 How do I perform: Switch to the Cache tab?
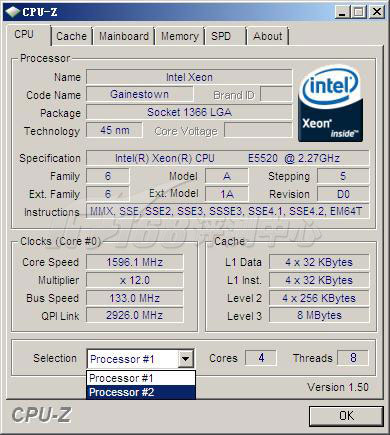coord(71,36)
